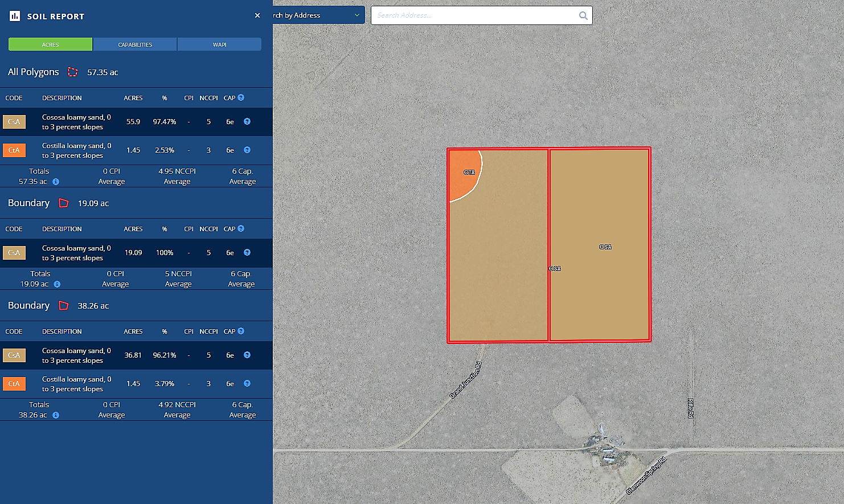Open info icon for CtA 2.53% row
Image resolution: width=844 pixels, height=504 pixels.
(247, 150)
